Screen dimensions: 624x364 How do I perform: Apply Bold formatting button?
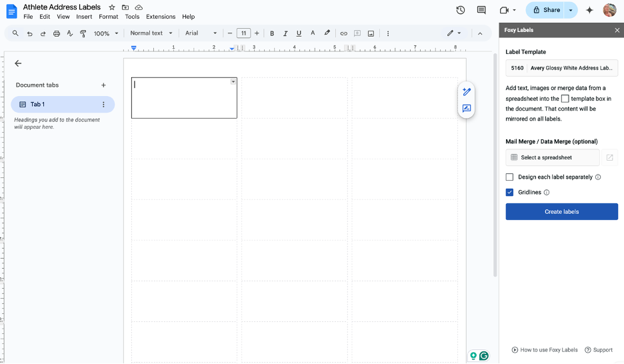[272, 33]
